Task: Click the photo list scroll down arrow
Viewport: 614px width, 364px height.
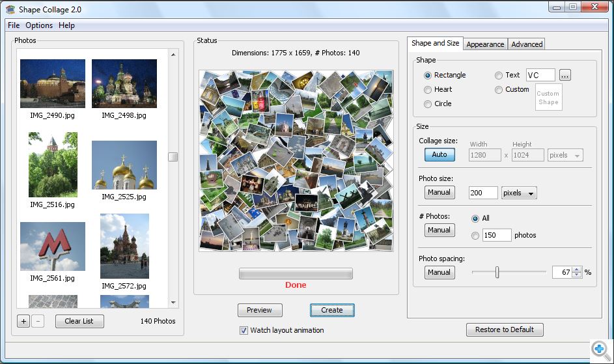Action: (173, 303)
